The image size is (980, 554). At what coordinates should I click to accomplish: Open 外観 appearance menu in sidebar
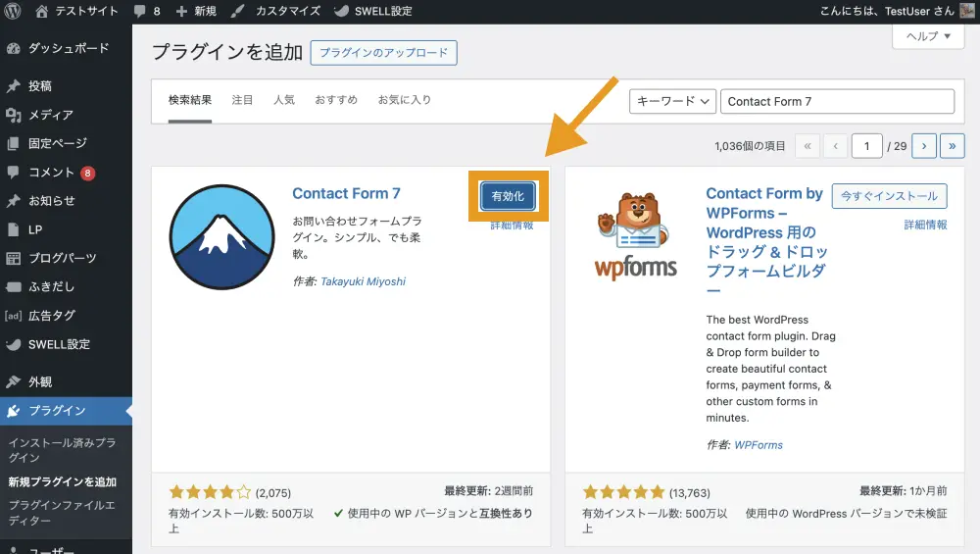(x=40, y=381)
